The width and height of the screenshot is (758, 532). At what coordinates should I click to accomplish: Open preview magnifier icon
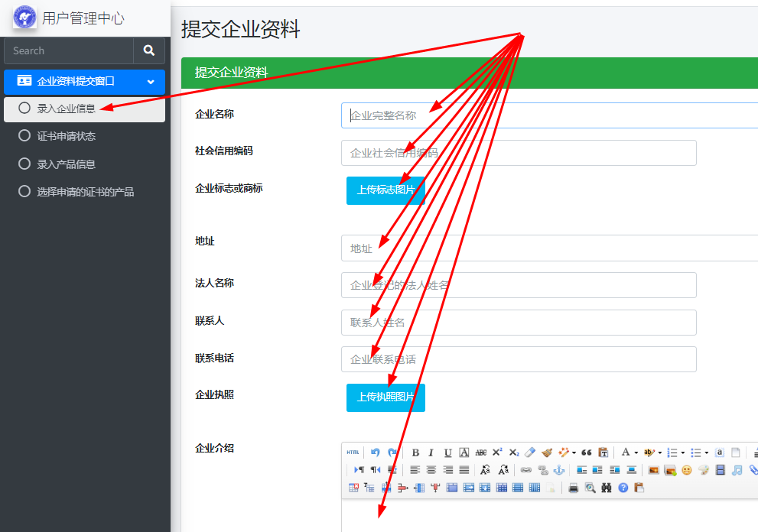pos(590,488)
